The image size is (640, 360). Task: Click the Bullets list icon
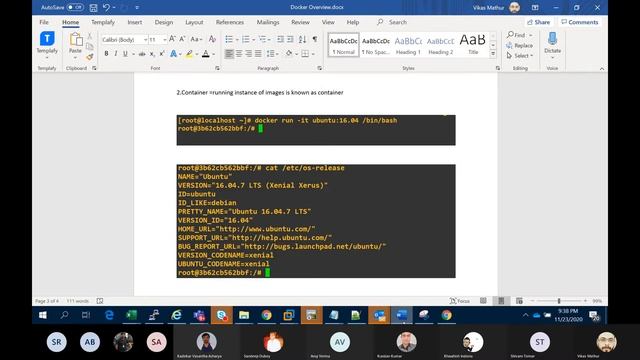point(229,39)
